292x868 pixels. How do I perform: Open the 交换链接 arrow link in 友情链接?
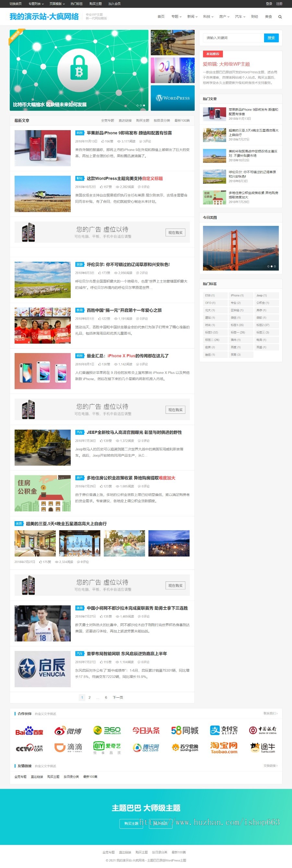[x=271, y=766]
